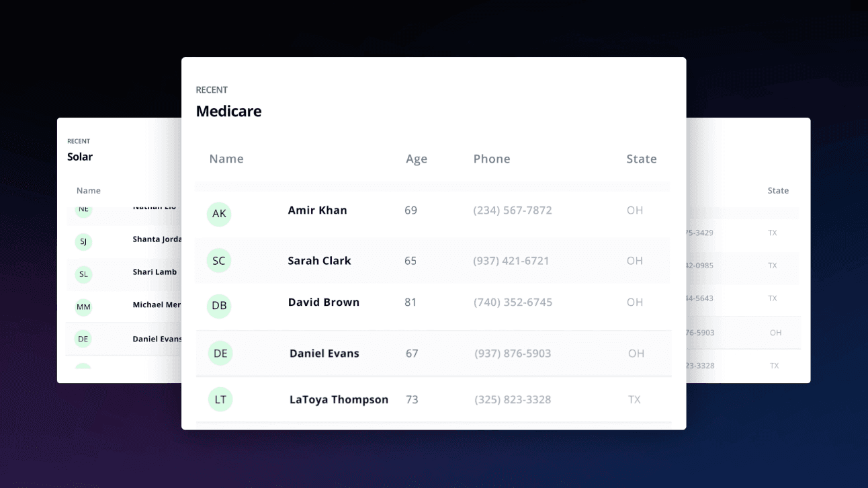The image size is (868, 488).
Task: Click the Solar card title
Action: [80, 157]
